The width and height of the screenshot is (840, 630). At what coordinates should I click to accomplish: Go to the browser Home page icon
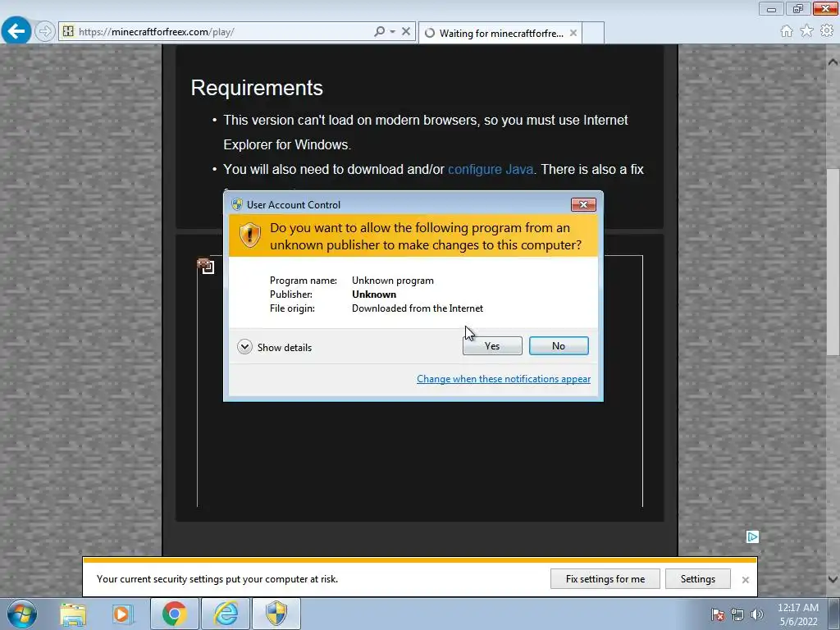point(786,31)
